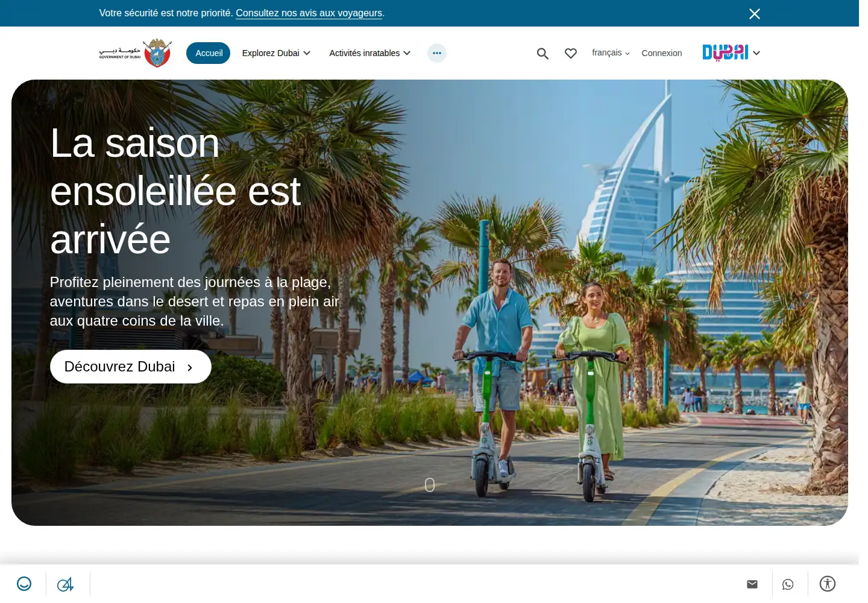Open search with the magnifier icon

[542, 54]
